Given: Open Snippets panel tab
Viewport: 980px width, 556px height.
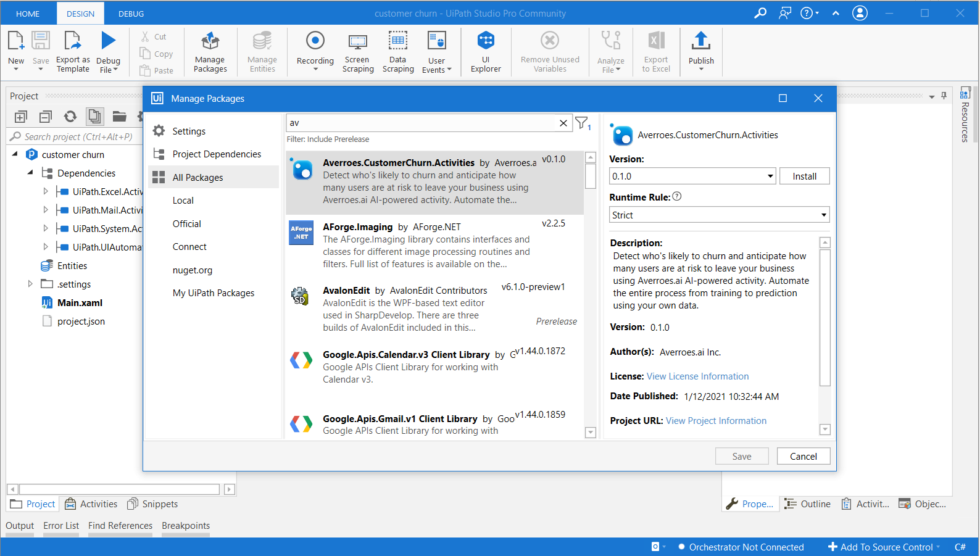Looking at the screenshot, I should point(152,504).
